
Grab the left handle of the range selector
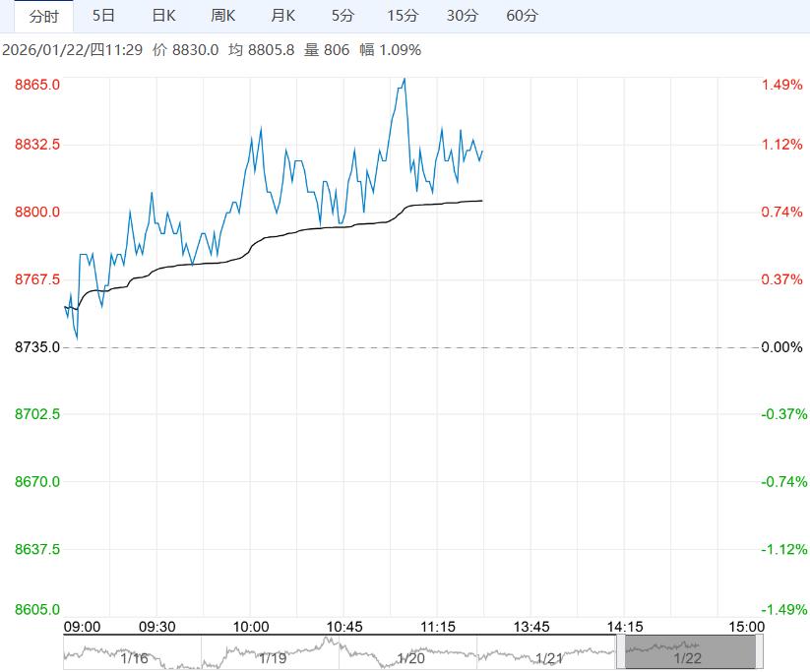(621, 651)
